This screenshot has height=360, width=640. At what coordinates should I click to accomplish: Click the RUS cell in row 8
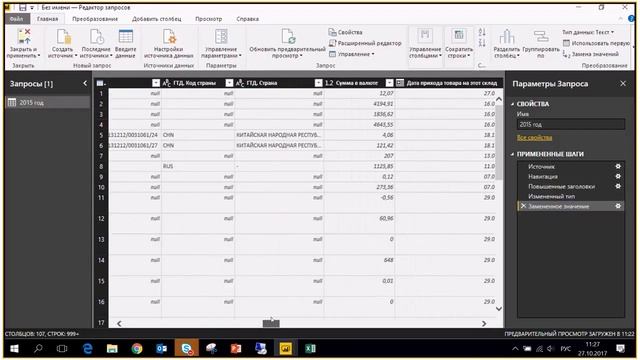[198, 166]
